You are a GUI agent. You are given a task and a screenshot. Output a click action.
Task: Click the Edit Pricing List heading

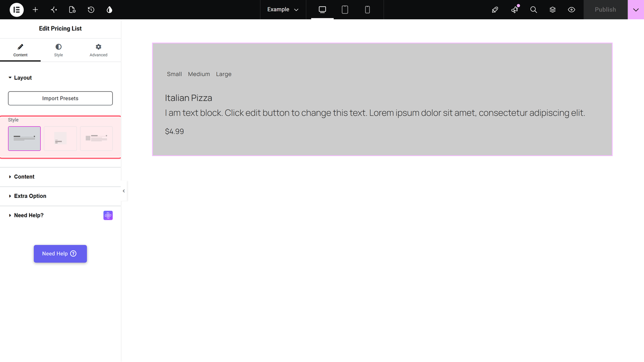60,28
